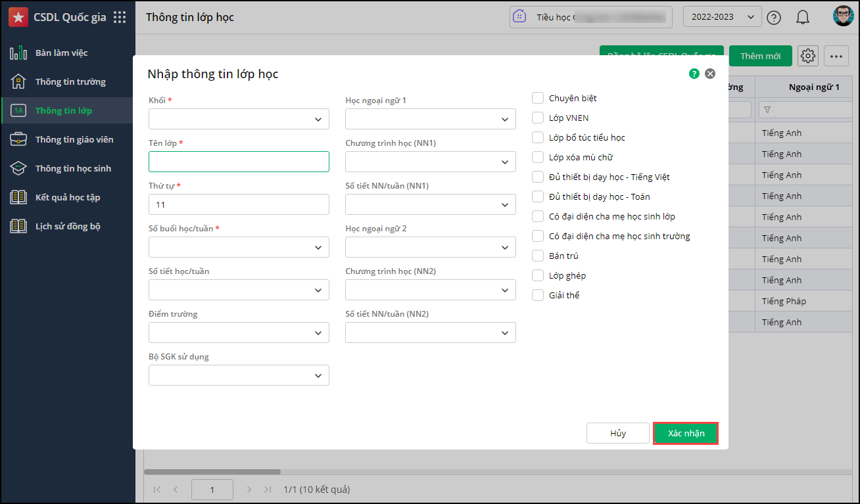Open the Học ngoại ngữ 1 dropdown
This screenshot has height=504, width=860.
coord(430,120)
